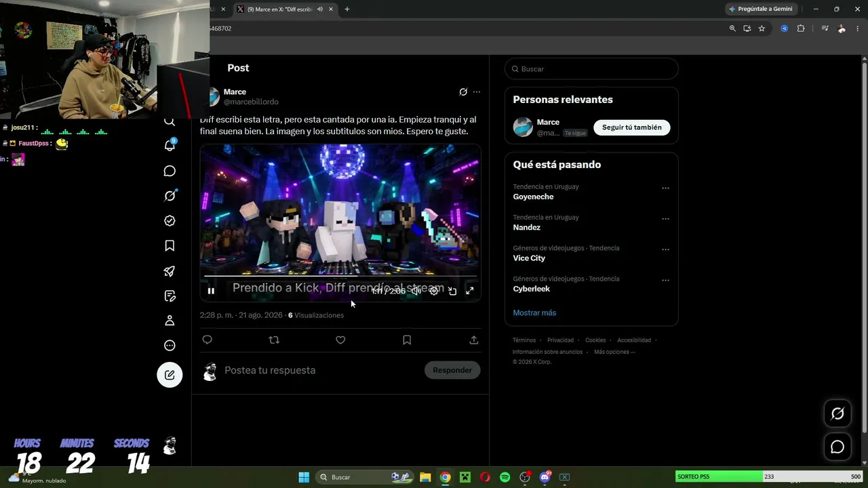The width and height of the screenshot is (868, 488).
Task: Open Marce's profile in Personas relevantes
Action: [548, 122]
